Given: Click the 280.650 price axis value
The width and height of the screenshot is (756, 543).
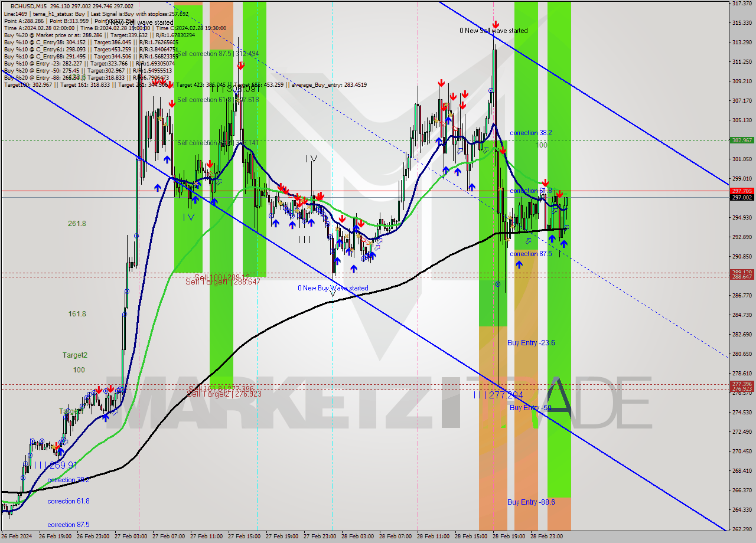Looking at the screenshot, I should [x=742, y=354].
